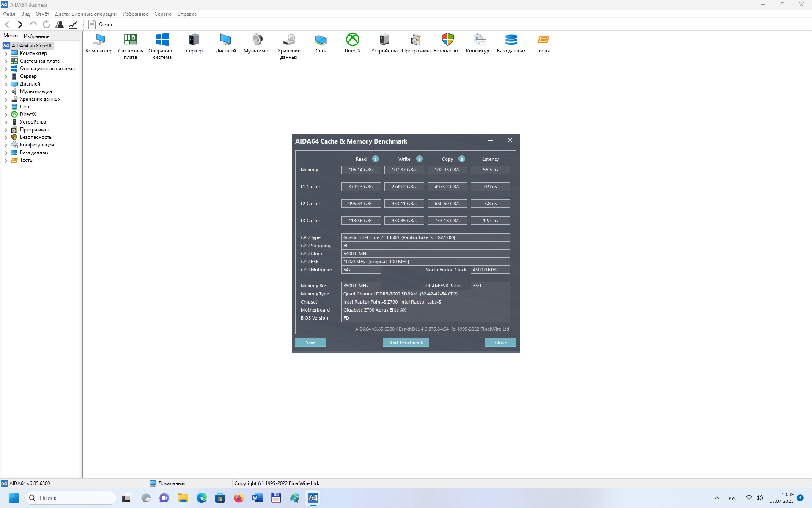Click the Read info icon in benchmark
812x508 pixels.
click(376, 159)
